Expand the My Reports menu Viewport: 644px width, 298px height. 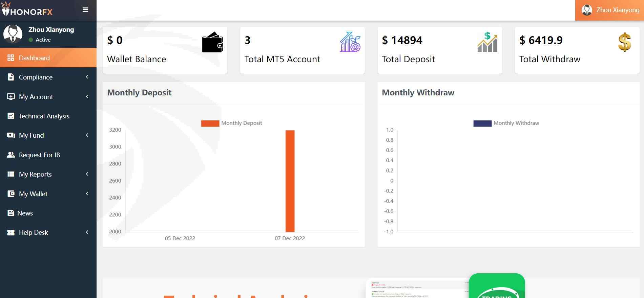click(x=48, y=174)
